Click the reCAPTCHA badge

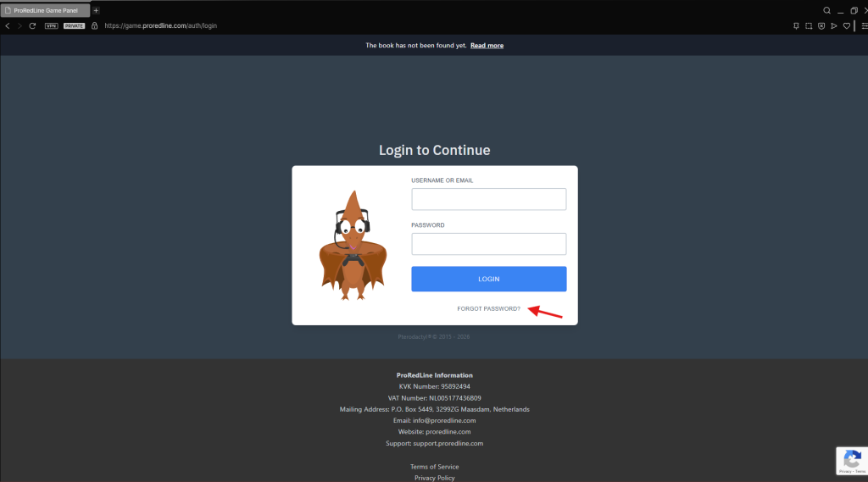click(x=851, y=460)
